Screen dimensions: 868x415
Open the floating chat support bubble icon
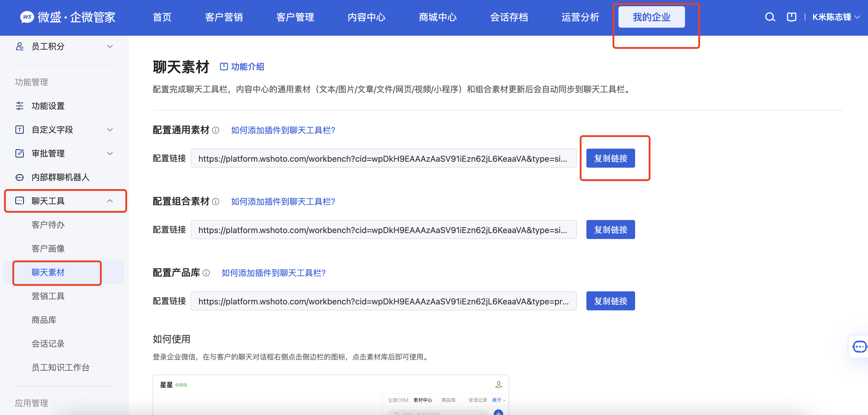[859, 346]
